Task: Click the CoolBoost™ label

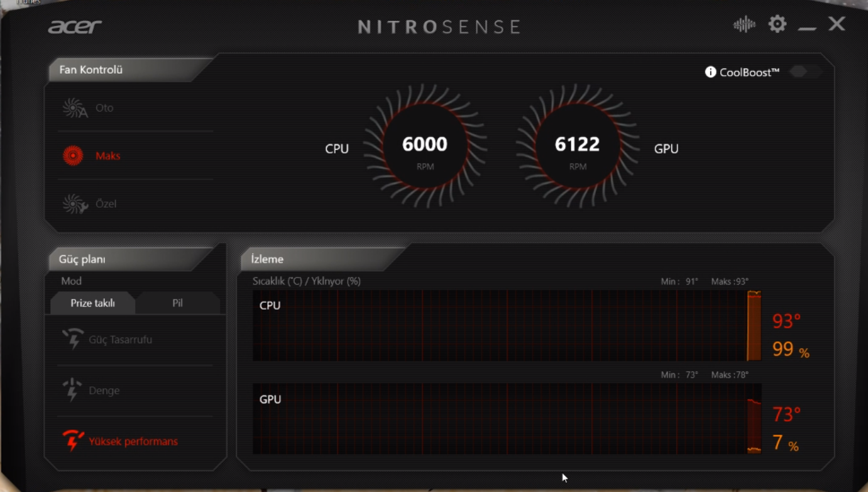Action: [x=749, y=72]
